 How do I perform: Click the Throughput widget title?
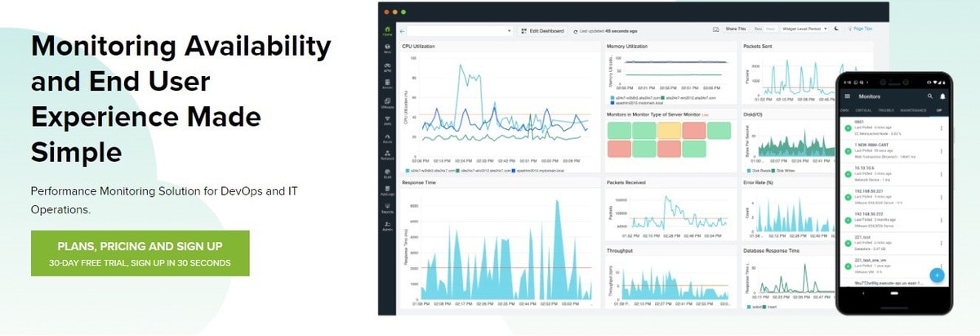619,250
